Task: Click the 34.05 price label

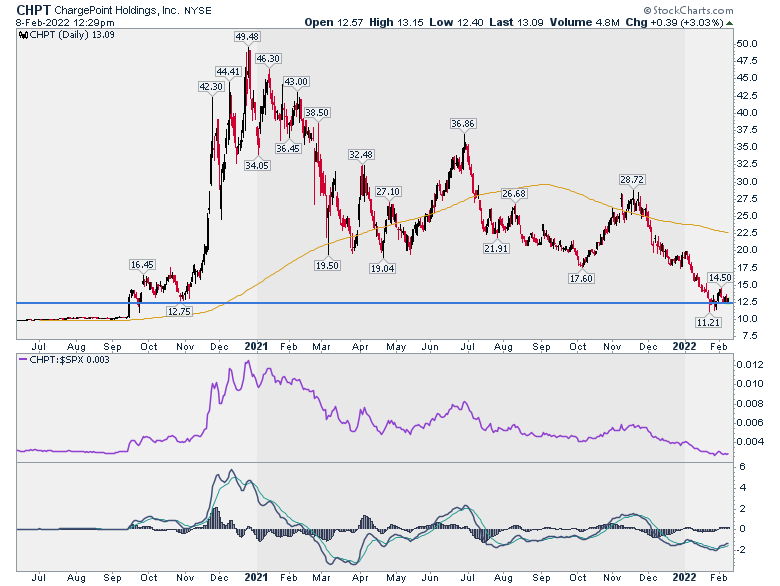Action: click(x=257, y=165)
